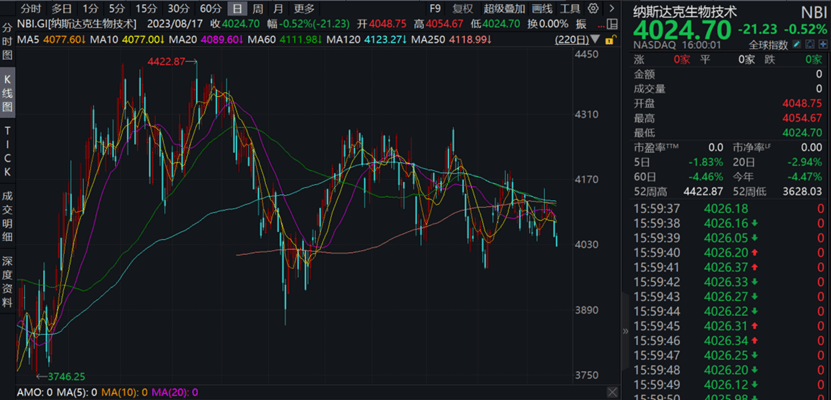
Task: Open the 更多 periods dropdown
Action: [304, 9]
